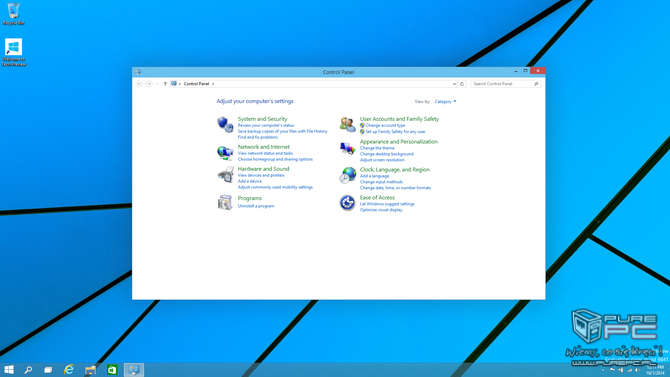Open System and Security shield icon
The height and width of the screenshot is (377, 670).
[225, 125]
